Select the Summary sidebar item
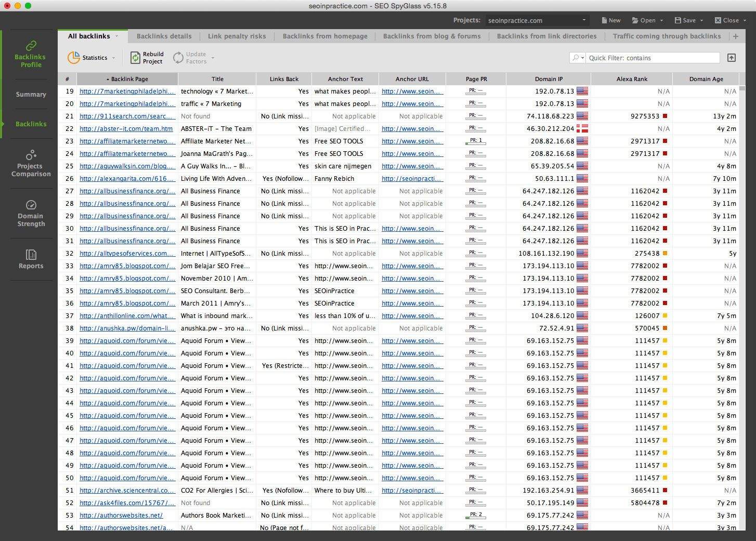Viewport: 756px width, 541px height. [31, 95]
